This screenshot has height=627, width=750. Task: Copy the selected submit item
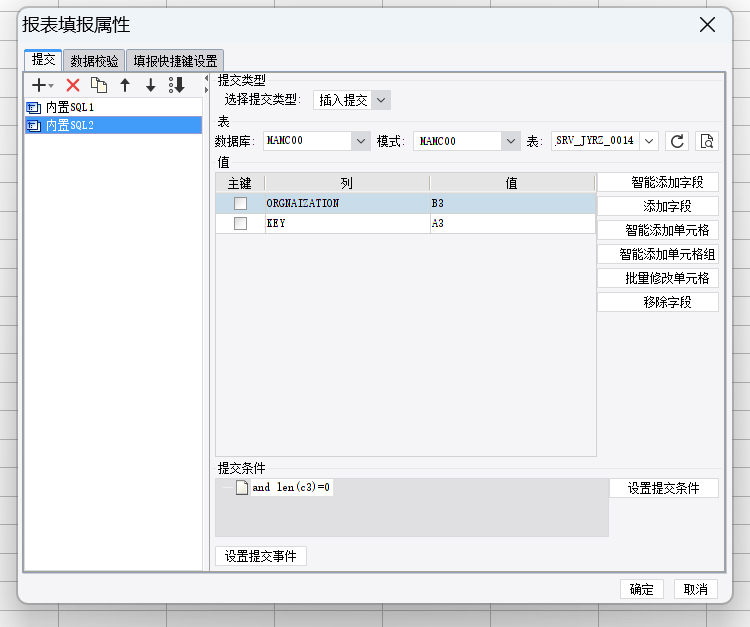99,85
